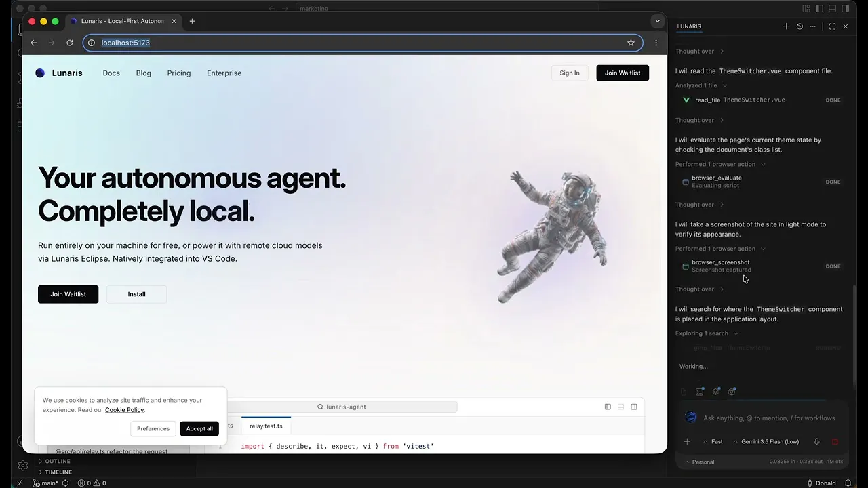
Task: Expand Thought over above the screenshot message
Action: pos(699,205)
